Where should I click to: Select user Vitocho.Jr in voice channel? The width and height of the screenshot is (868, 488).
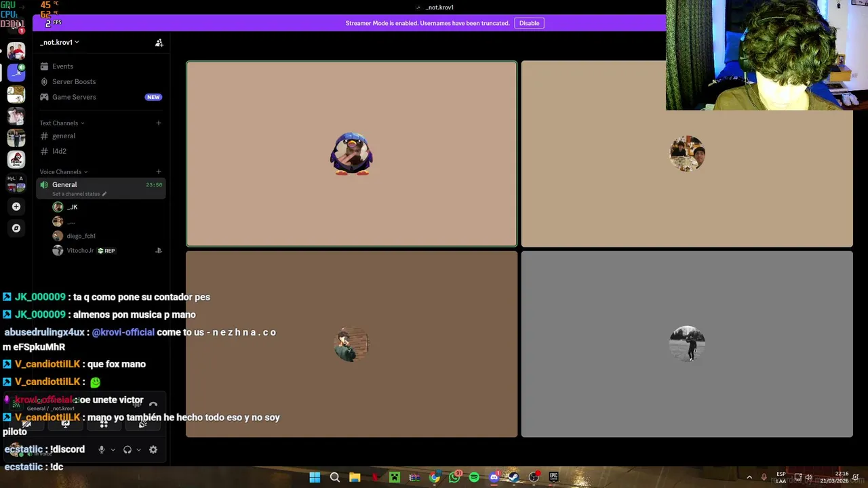(x=102, y=251)
